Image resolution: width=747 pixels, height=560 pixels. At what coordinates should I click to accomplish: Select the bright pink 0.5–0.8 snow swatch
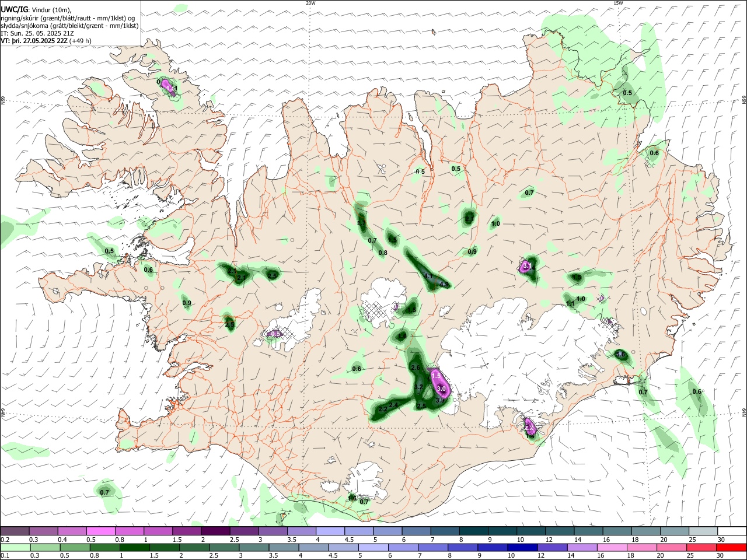pyautogui.click(x=100, y=531)
